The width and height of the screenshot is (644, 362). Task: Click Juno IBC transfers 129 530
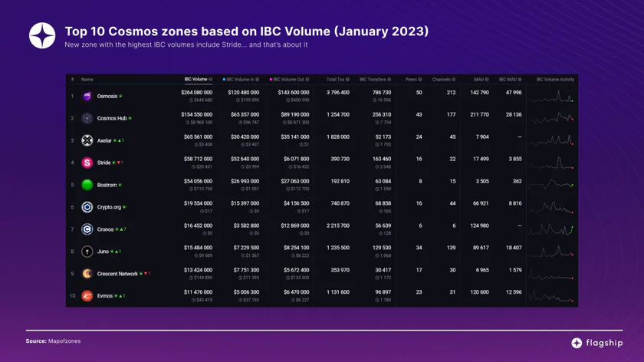[x=382, y=248]
